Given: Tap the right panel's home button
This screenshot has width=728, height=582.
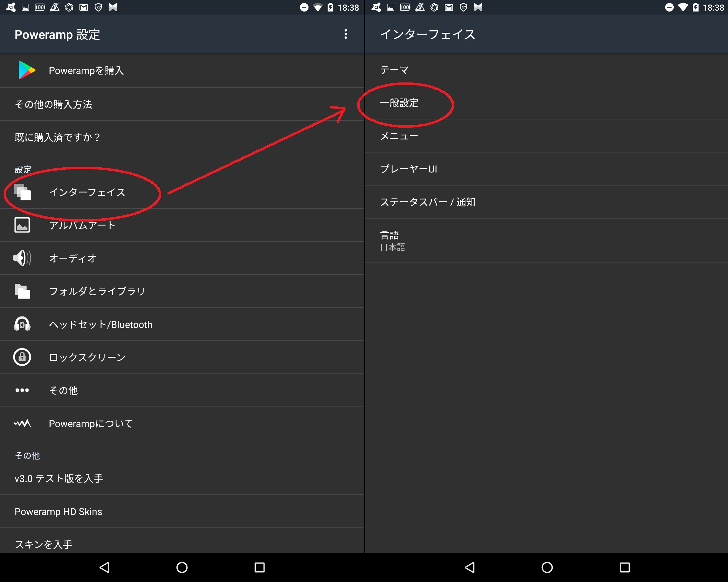Looking at the screenshot, I should coord(547,567).
